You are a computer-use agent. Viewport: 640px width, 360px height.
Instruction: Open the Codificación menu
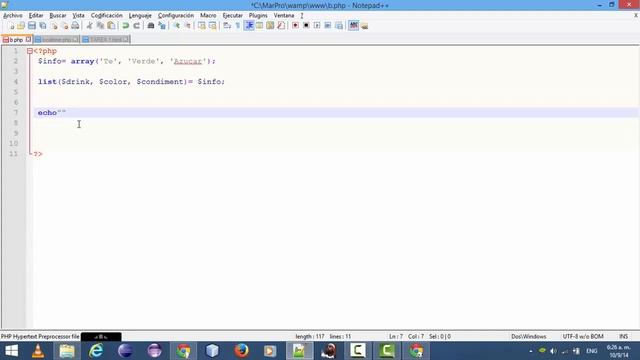[107, 16]
